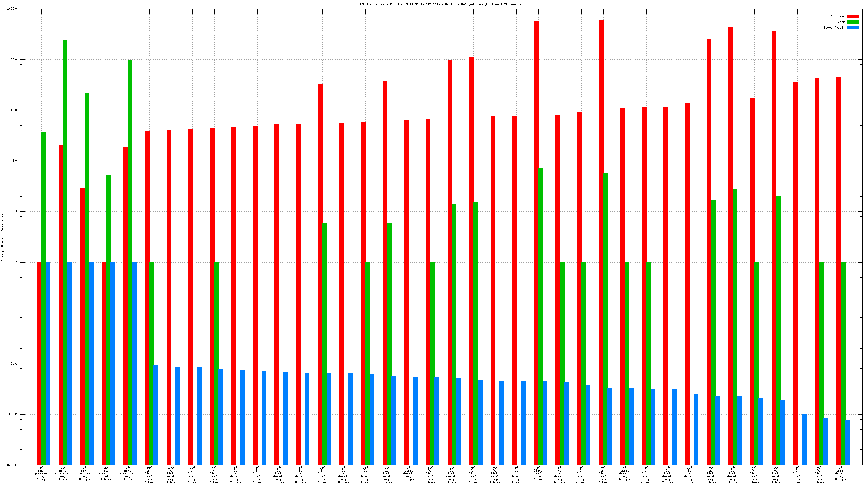Click the blue Score legend swatch
The height and width of the screenshot is (488, 868).
coord(853,27)
